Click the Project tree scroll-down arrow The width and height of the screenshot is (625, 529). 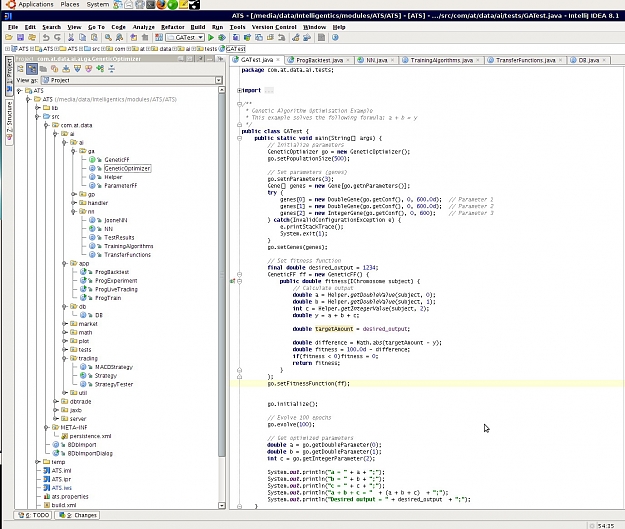click(x=222, y=505)
